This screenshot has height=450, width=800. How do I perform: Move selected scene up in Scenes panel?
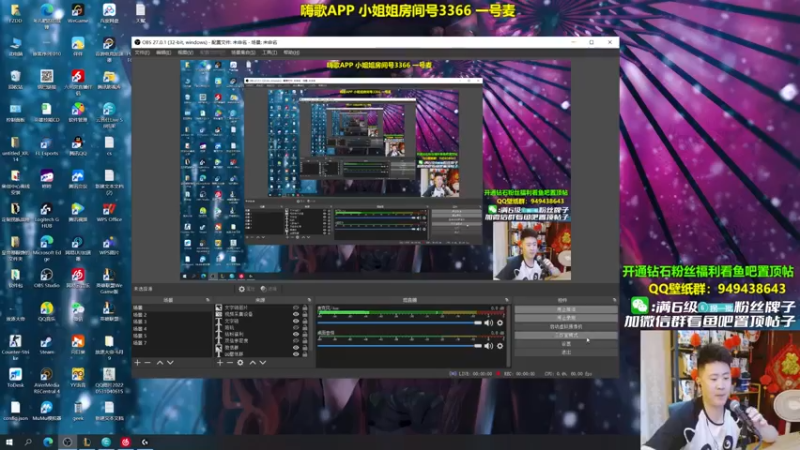[160, 363]
